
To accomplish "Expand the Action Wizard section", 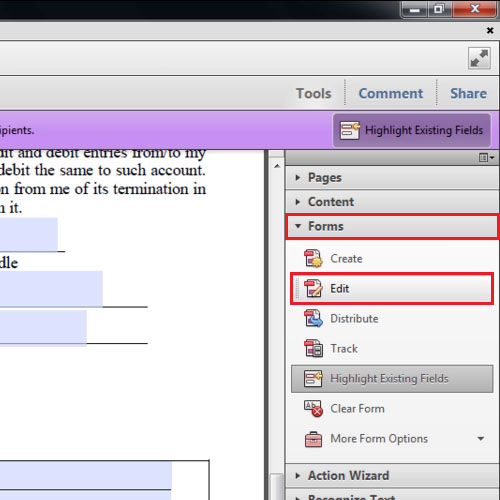I will [392, 475].
